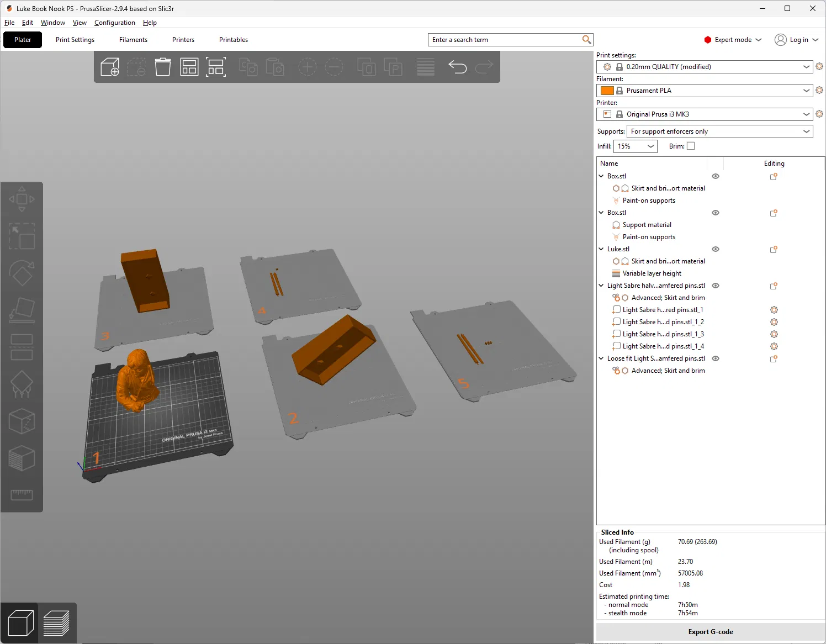Collapse the Luke.stl tree node
The height and width of the screenshot is (644, 826).
[601, 249]
